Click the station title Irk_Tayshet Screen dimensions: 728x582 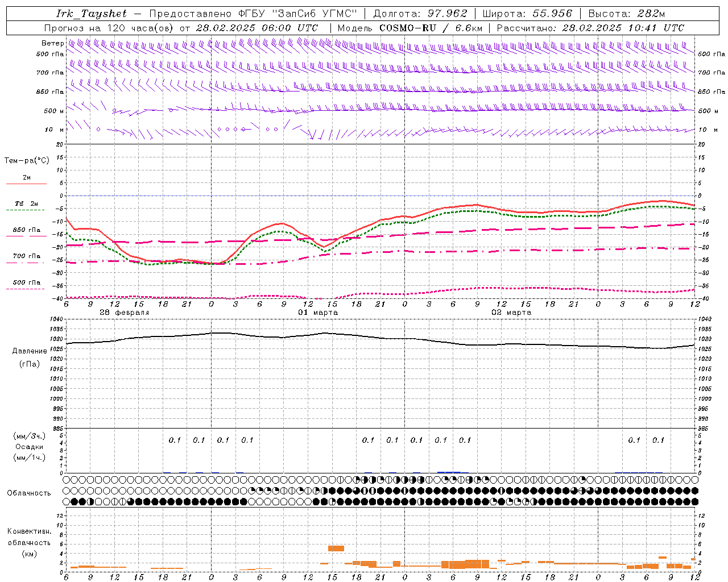click(92, 14)
